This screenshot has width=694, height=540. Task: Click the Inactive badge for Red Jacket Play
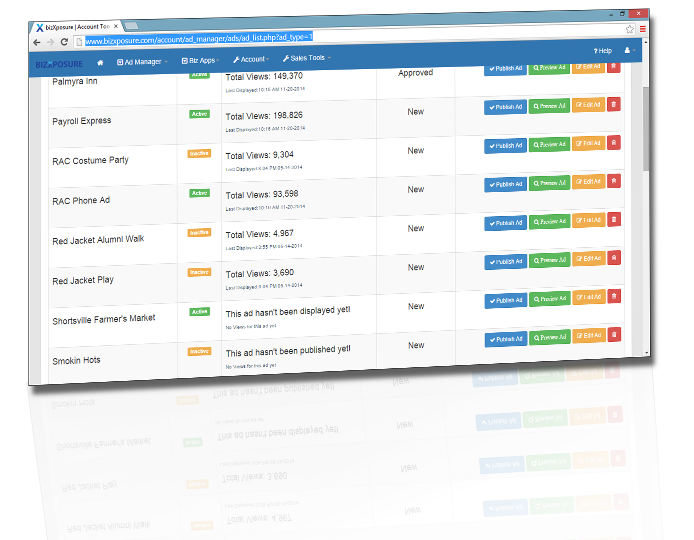click(x=199, y=272)
